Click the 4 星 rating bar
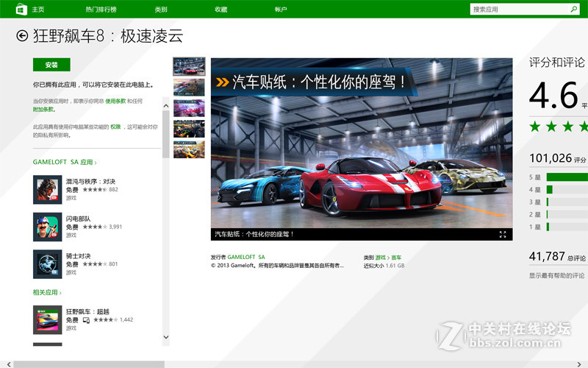The width and height of the screenshot is (588, 368). point(567,190)
